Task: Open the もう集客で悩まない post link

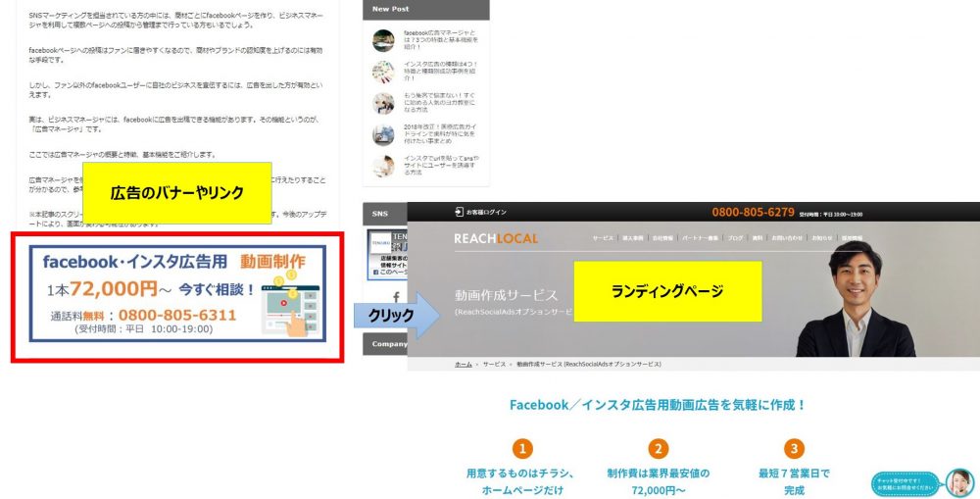Action: (x=439, y=102)
